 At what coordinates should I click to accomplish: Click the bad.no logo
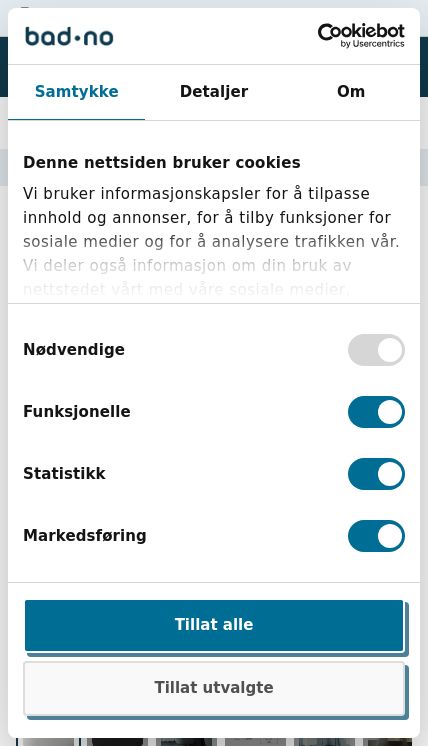pos(69,37)
